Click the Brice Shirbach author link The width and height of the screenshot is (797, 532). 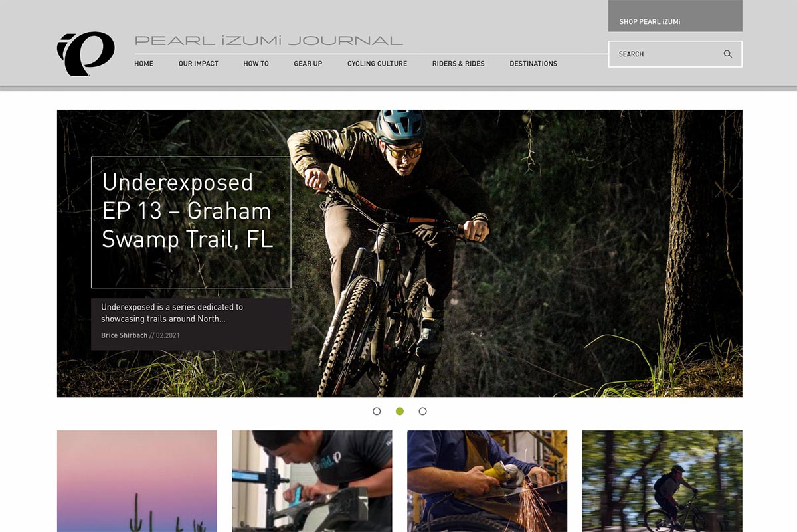124,335
